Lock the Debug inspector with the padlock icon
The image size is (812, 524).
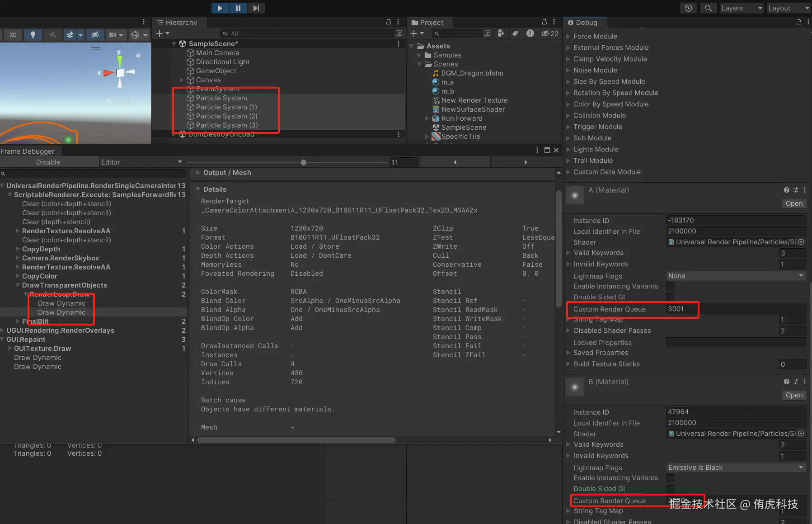point(798,22)
